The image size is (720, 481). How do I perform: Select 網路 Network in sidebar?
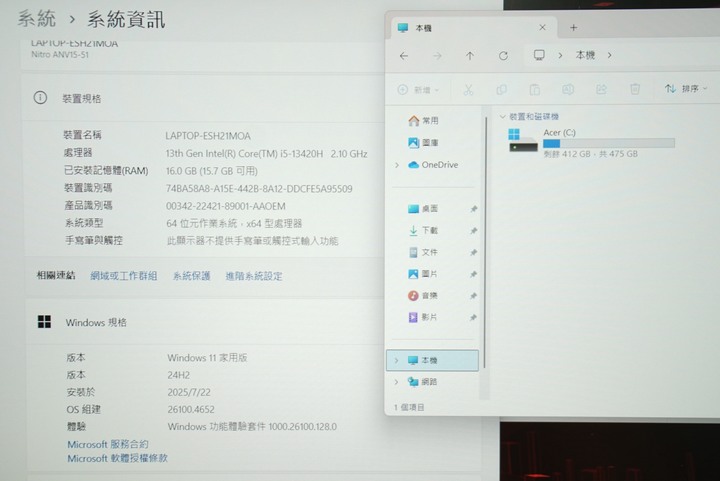pyautogui.click(x=423, y=382)
